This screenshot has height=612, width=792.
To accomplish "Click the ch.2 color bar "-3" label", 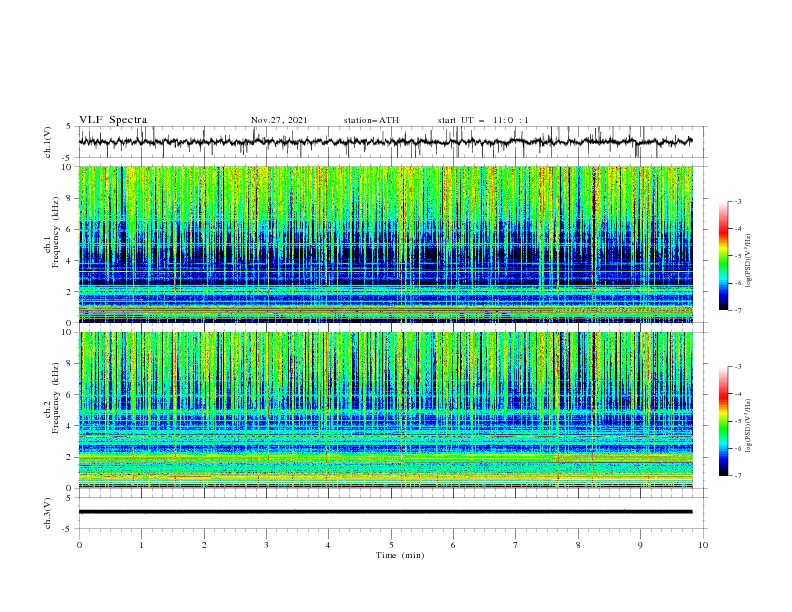I will click(x=737, y=367).
